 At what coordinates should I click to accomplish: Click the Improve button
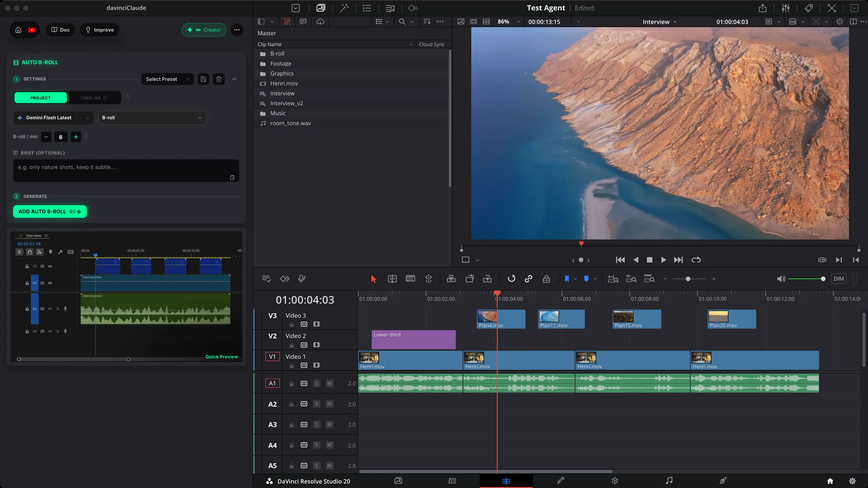99,30
